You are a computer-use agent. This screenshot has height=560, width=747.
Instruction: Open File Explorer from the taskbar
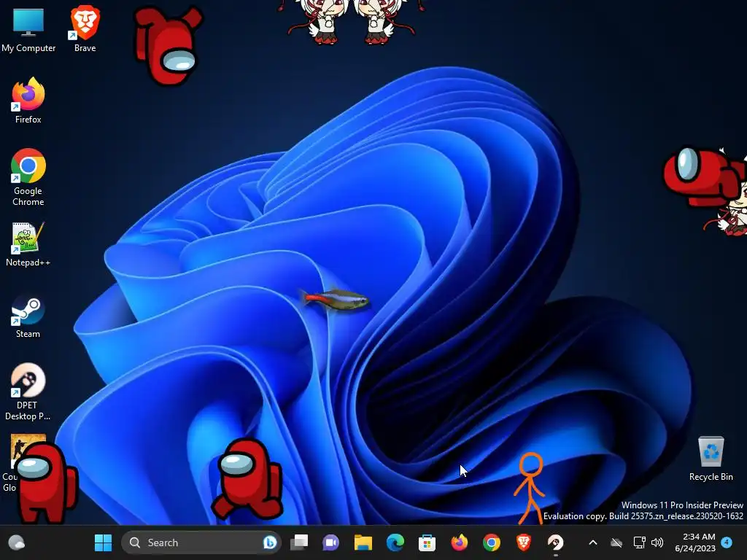point(363,542)
